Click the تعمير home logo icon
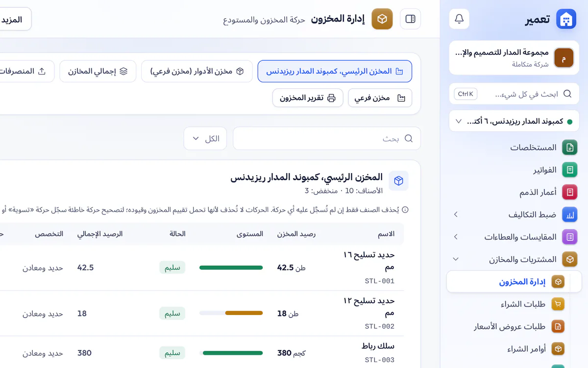 [566, 19]
